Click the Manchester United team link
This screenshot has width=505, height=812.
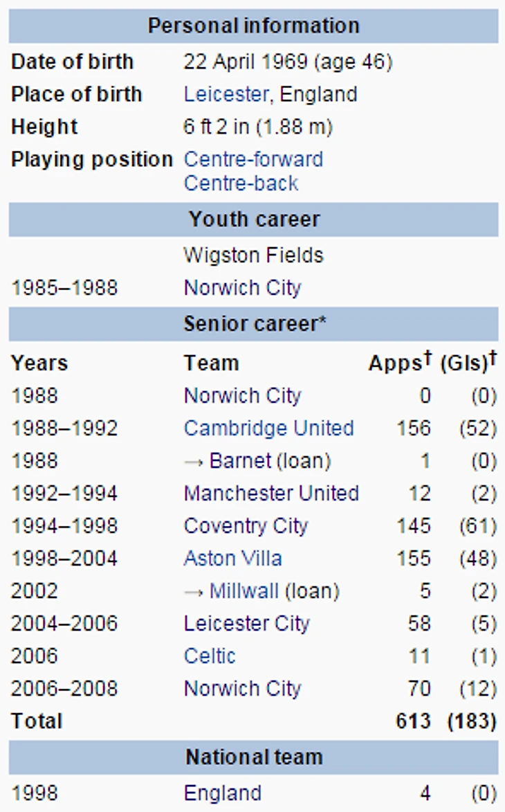click(271, 494)
